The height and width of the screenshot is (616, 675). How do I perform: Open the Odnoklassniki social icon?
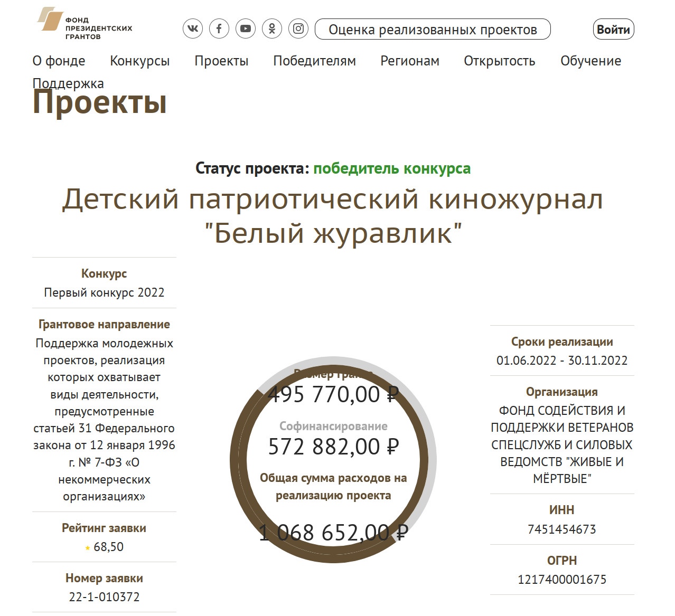tap(272, 29)
